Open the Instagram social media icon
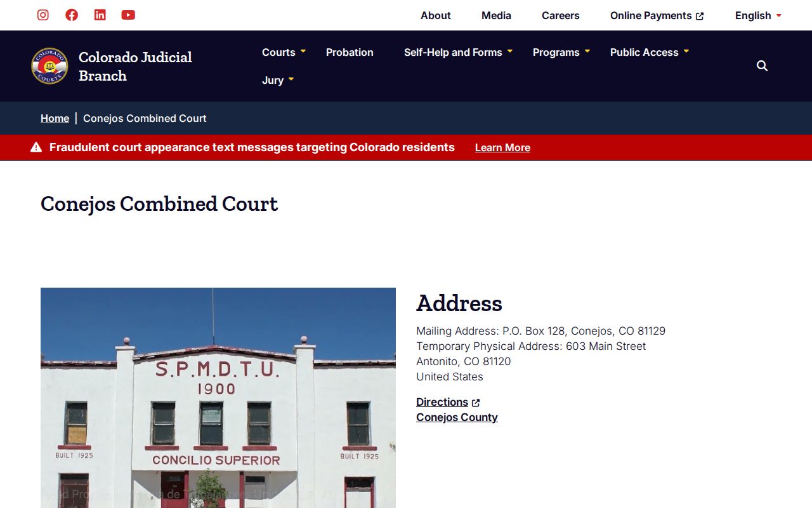This screenshot has width=812, height=508. point(43,15)
